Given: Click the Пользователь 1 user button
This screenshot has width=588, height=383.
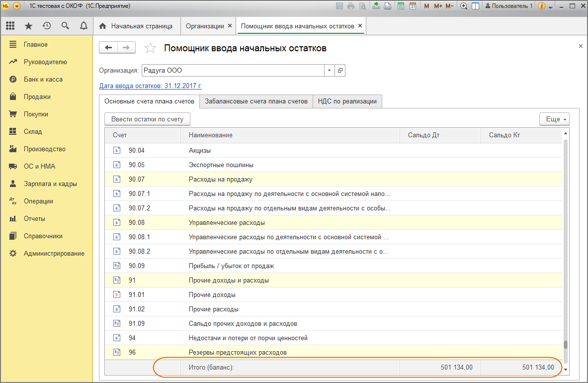Looking at the screenshot, I should point(509,6).
